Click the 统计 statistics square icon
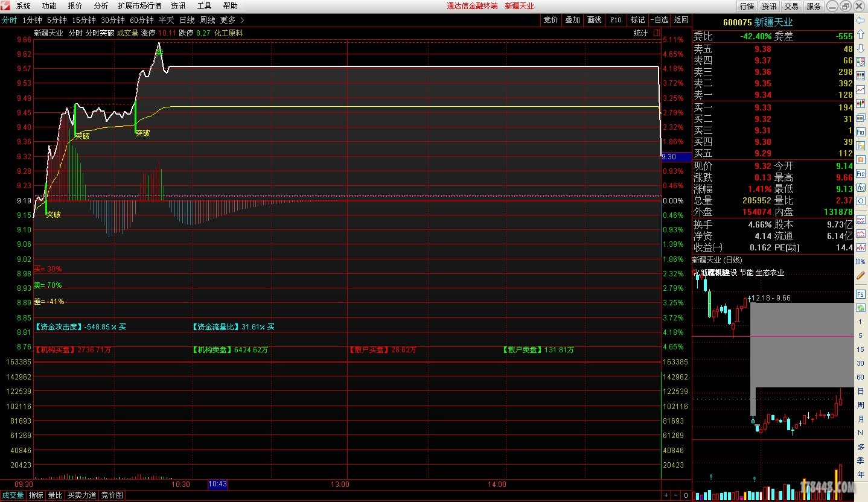This screenshot has width=868, height=502. [x=657, y=33]
